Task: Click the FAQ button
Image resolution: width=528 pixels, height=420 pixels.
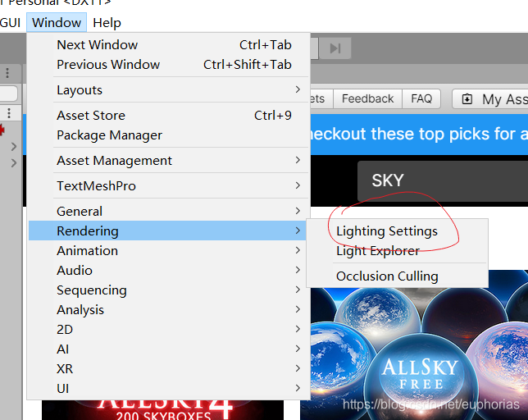Action: [421, 98]
